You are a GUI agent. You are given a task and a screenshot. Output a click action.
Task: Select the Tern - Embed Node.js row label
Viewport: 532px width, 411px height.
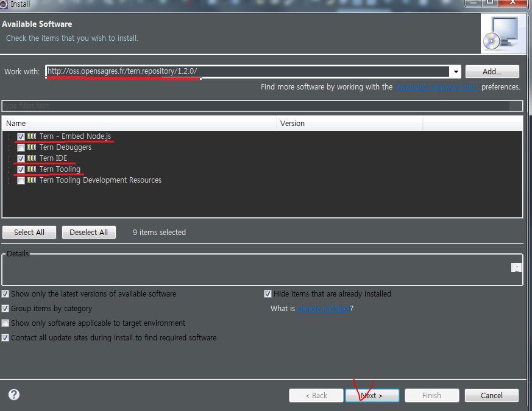(x=75, y=136)
